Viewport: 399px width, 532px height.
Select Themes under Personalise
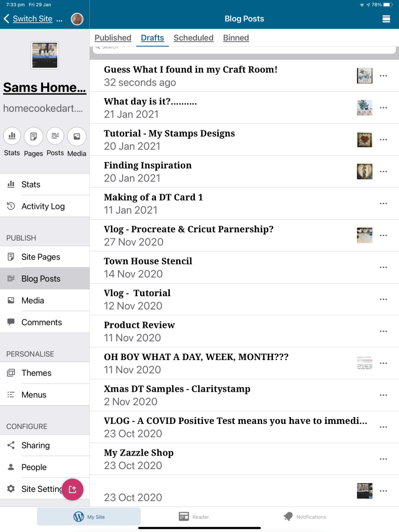(36, 373)
